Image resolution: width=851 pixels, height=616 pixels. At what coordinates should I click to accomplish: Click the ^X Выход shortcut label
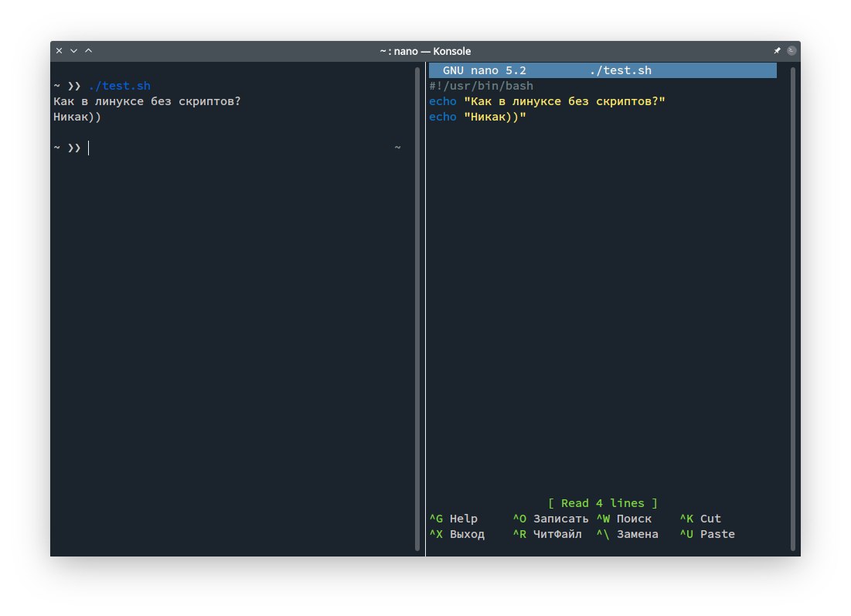pyautogui.click(x=457, y=534)
